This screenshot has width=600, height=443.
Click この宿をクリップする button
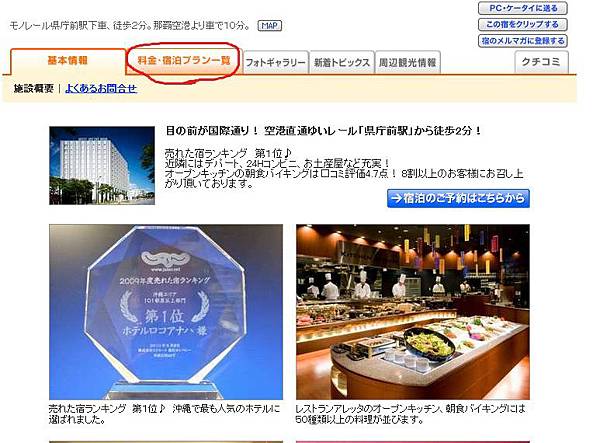(x=523, y=24)
